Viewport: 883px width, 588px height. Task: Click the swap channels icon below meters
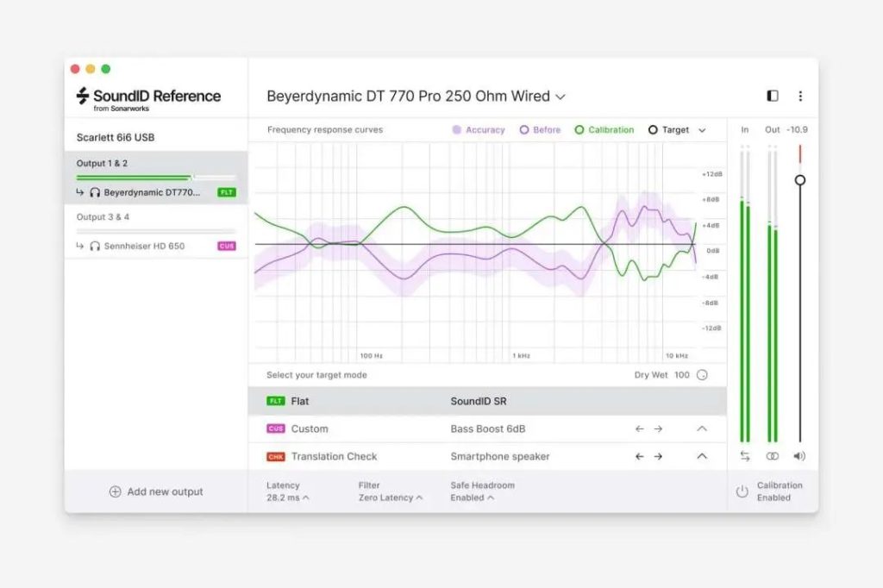(x=745, y=456)
